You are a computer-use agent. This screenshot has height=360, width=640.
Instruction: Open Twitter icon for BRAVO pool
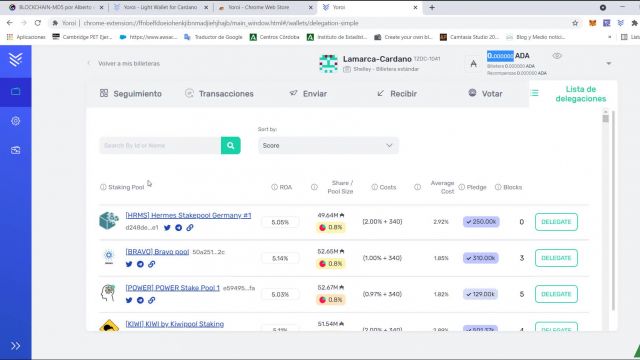click(129, 264)
